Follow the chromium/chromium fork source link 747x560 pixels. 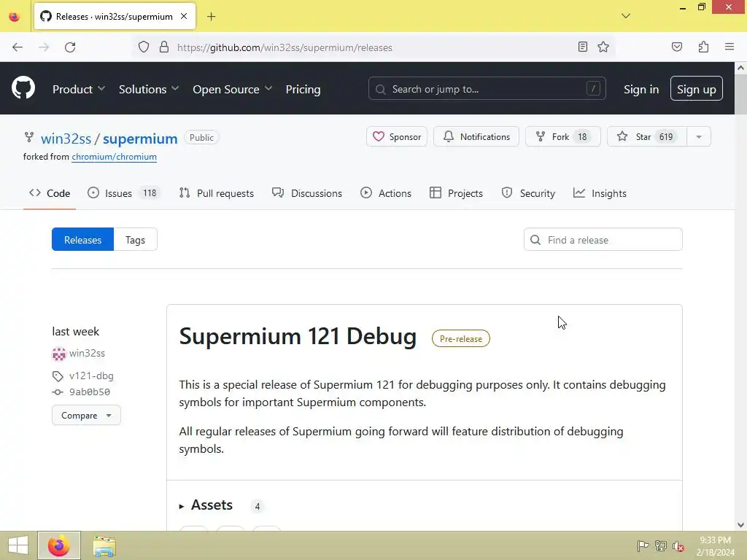click(x=114, y=157)
